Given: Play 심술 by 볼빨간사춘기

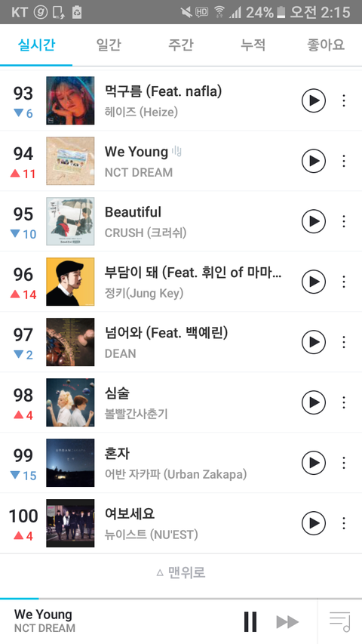Looking at the screenshot, I should (x=314, y=402).
